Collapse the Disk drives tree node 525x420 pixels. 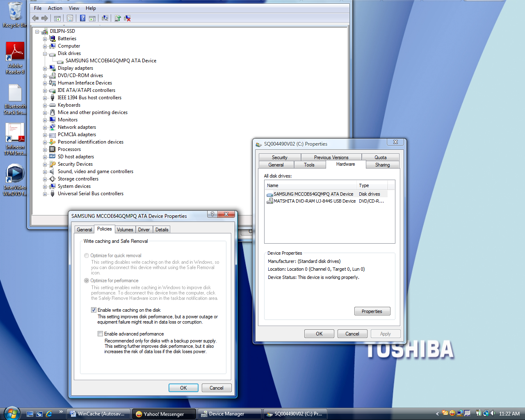click(45, 54)
